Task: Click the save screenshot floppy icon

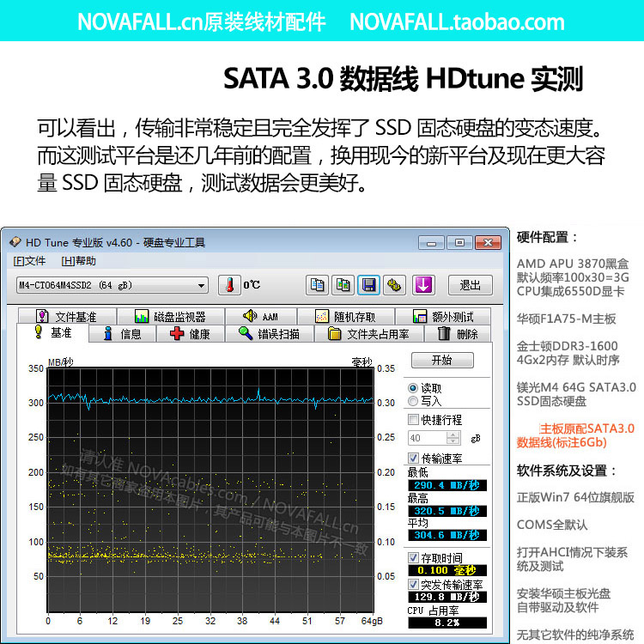Action: [368, 285]
